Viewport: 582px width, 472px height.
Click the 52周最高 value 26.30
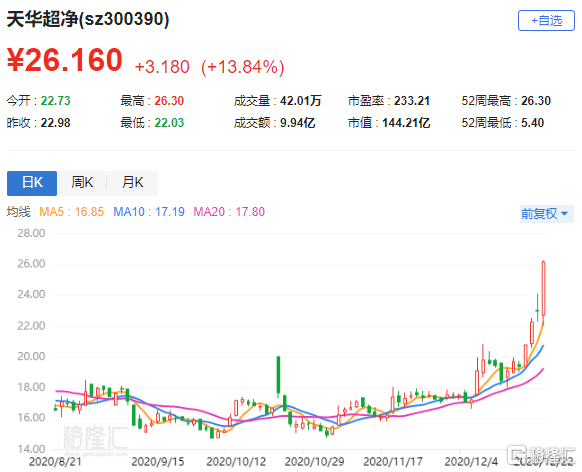click(536, 101)
